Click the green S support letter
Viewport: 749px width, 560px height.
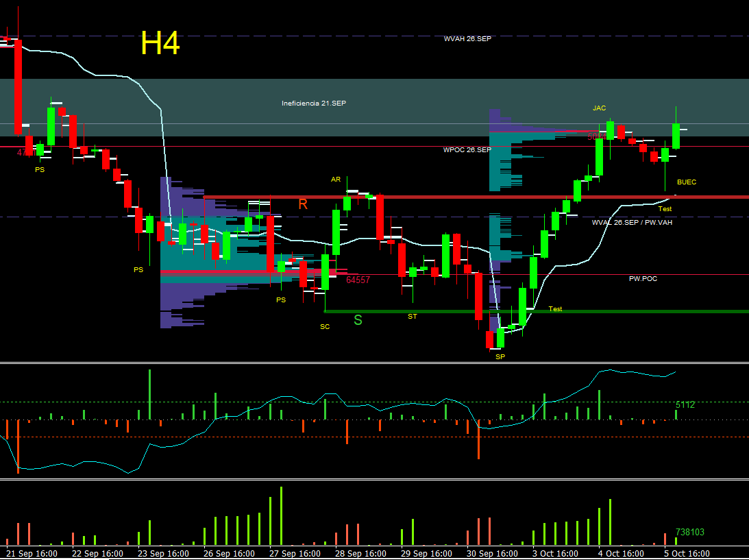pos(358,320)
